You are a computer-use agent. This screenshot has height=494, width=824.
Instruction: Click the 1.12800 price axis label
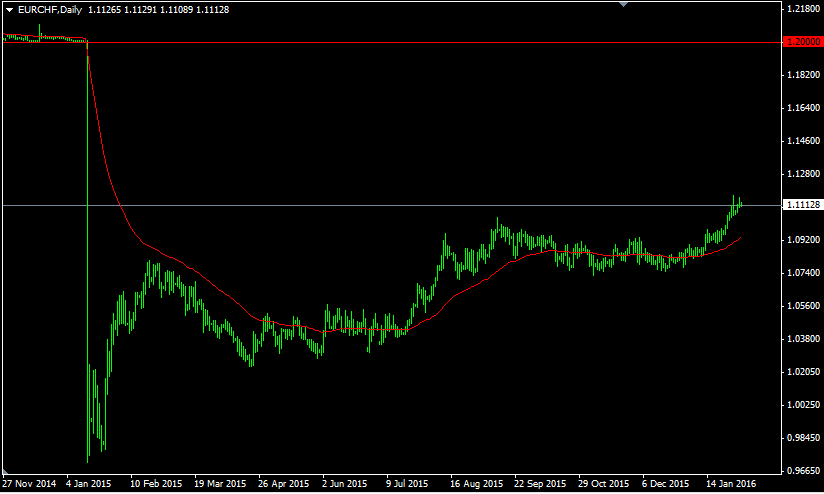click(803, 174)
